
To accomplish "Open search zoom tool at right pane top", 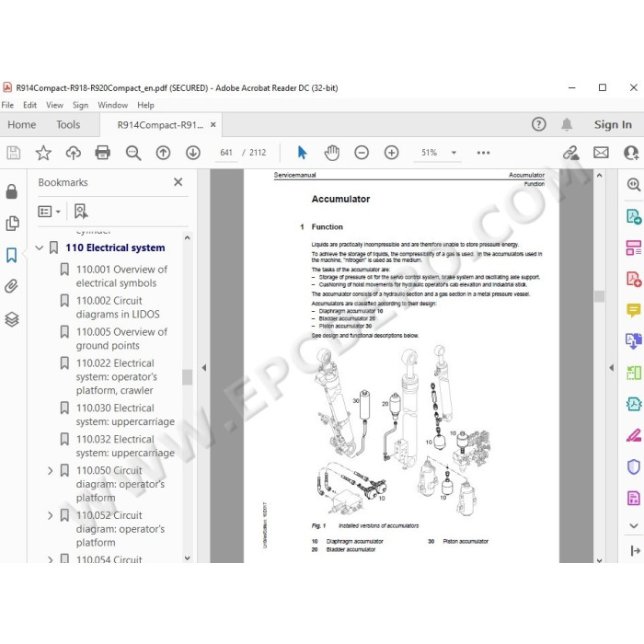I will (633, 184).
